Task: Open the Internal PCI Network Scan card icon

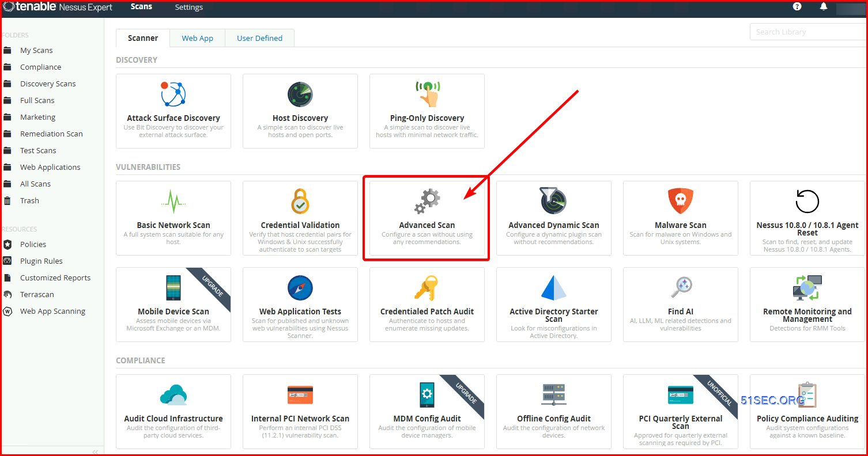Action: 300,395
